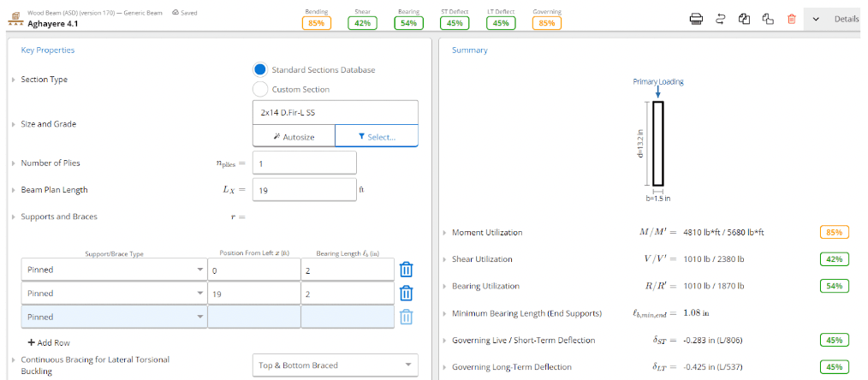Image resolution: width=868 pixels, height=380 pixels.
Task: Click the Primary Loading label above the section
Action: (658, 82)
